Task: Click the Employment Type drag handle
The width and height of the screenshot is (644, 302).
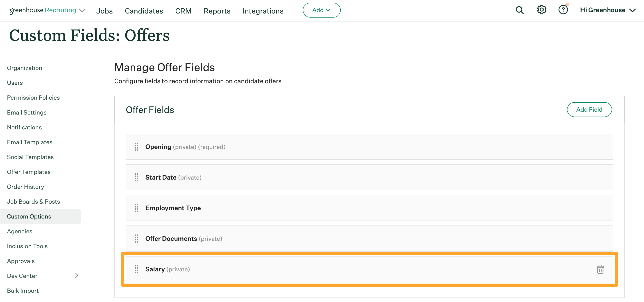Action: [136, 208]
